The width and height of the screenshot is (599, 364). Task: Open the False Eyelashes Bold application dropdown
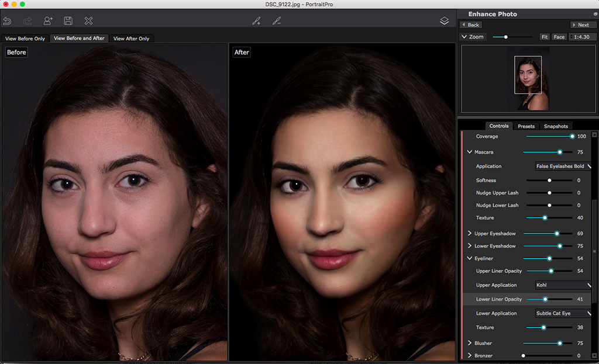click(x=562, y=166)
